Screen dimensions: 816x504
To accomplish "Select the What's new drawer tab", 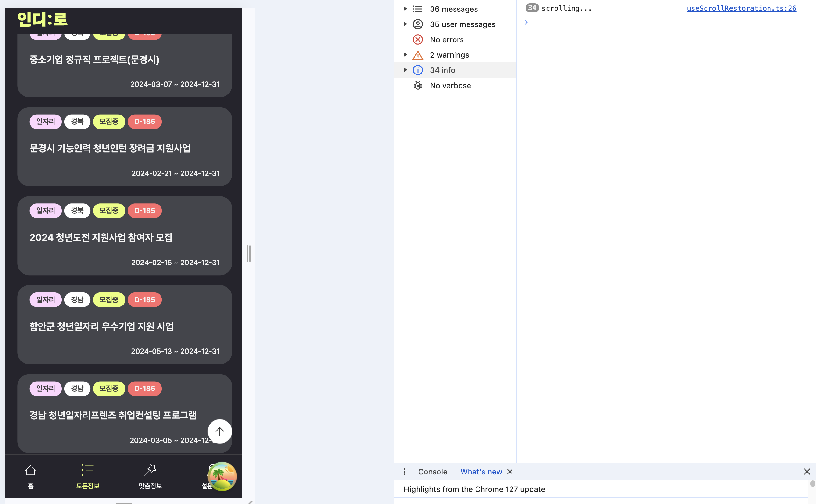I will click(x=481, y=472).
